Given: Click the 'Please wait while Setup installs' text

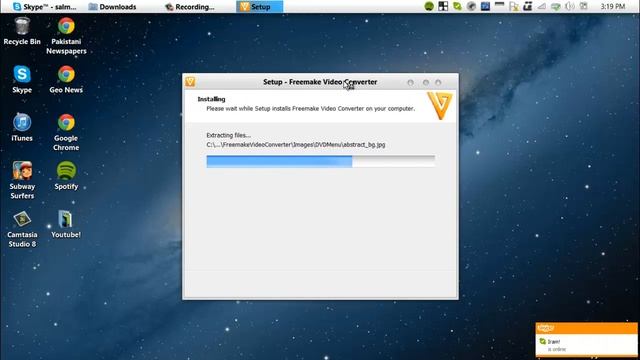Looking at the screenshot, I should click(311, 109).
